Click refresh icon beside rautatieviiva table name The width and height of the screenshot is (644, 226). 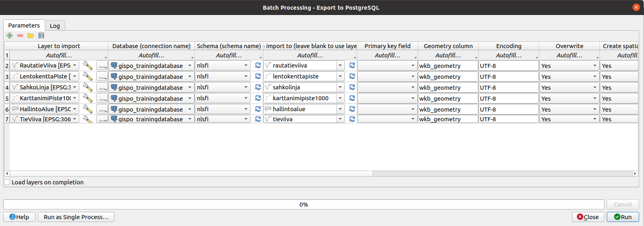(x=352, y=65)
